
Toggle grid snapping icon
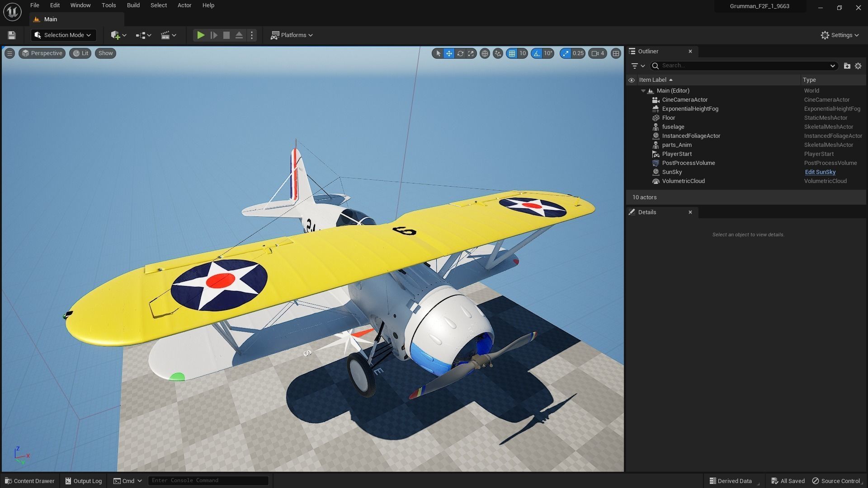pos(512,53)
